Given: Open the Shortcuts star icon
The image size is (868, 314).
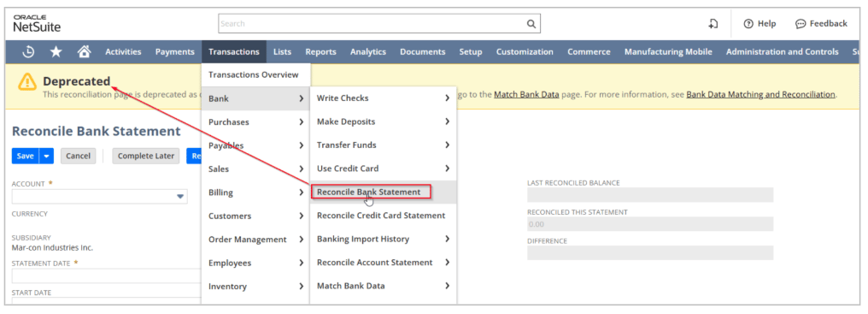Looking at the screenshot, I should click(56, 51).
